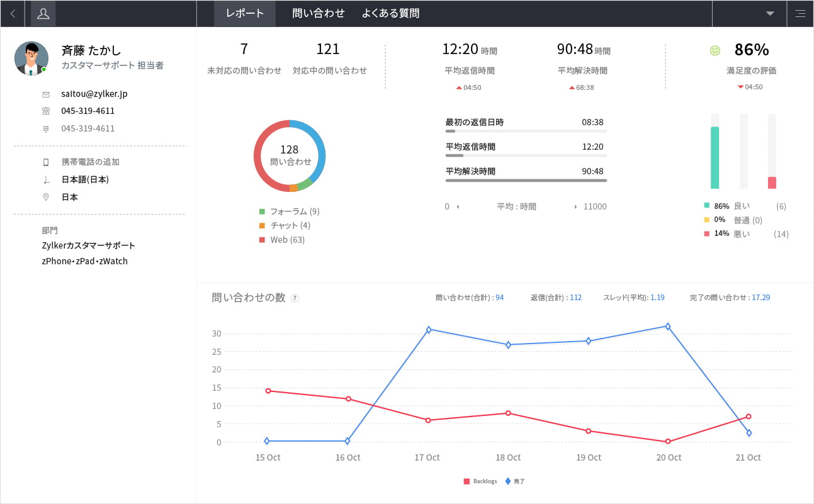Click the email envelope icon

(x=46, y=94)
